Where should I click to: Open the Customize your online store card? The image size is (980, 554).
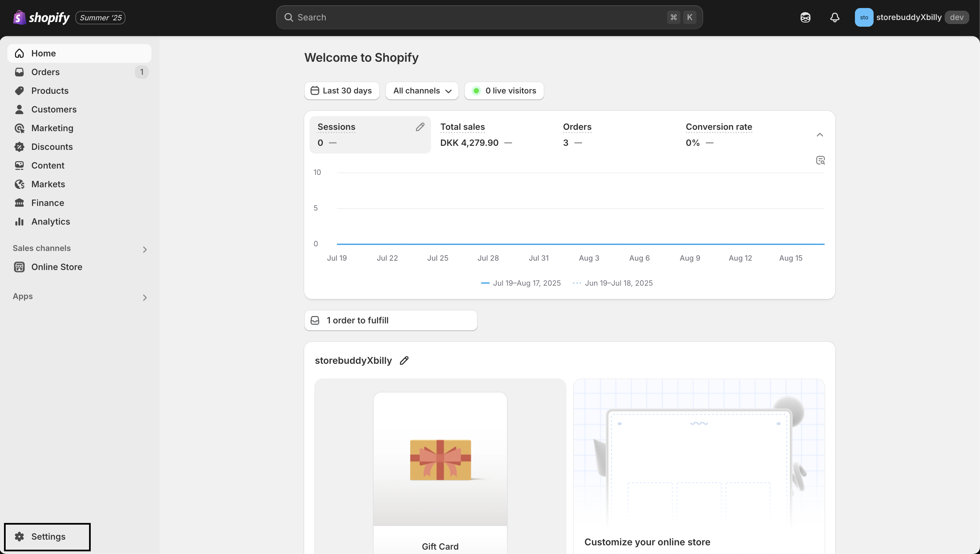pyautogui.click(x=699, y=466)
